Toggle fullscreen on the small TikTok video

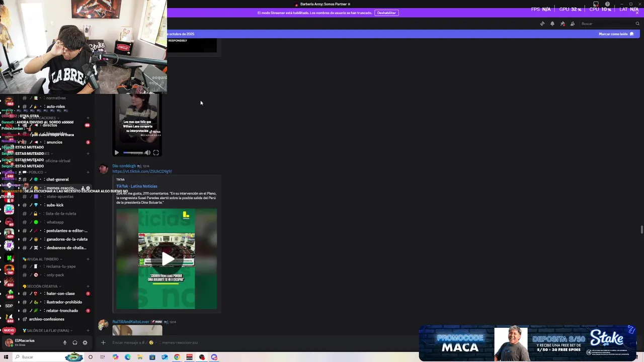coord(156,153)
